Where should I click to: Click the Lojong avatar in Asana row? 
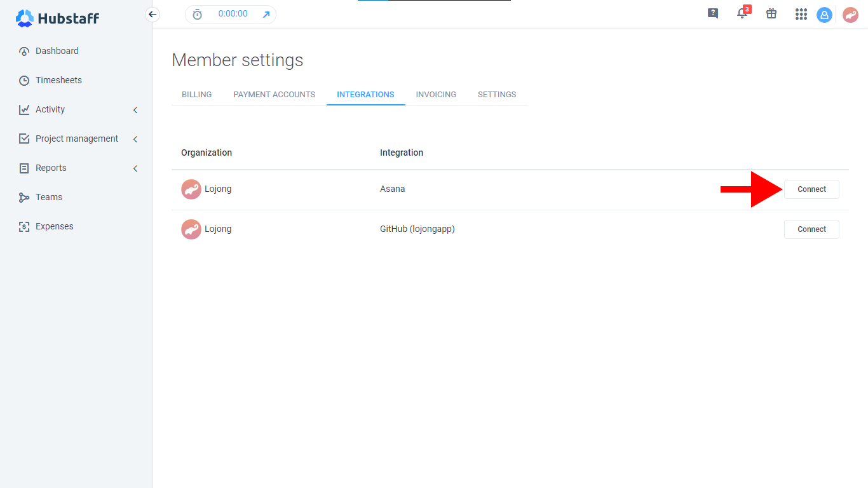(x=191, y=189)
